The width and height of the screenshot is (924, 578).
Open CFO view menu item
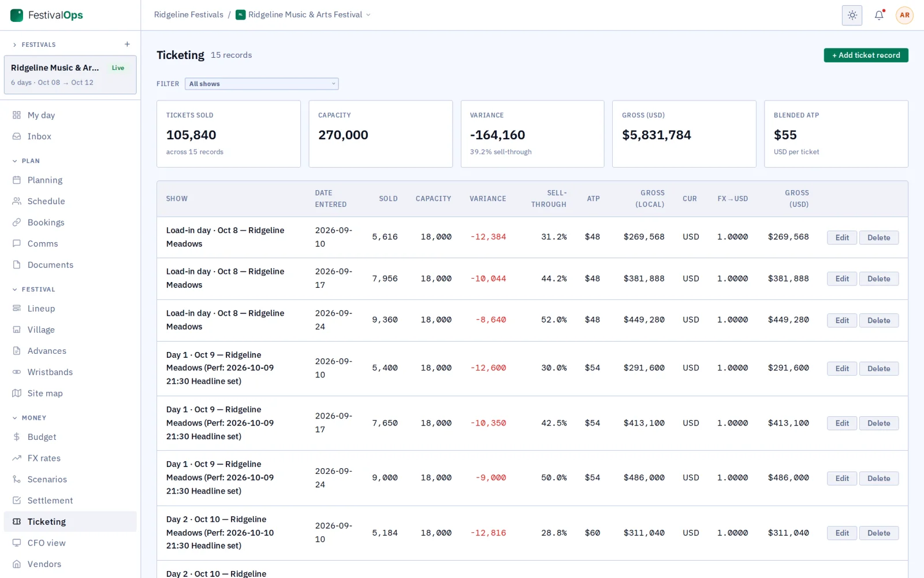(70, 543)
